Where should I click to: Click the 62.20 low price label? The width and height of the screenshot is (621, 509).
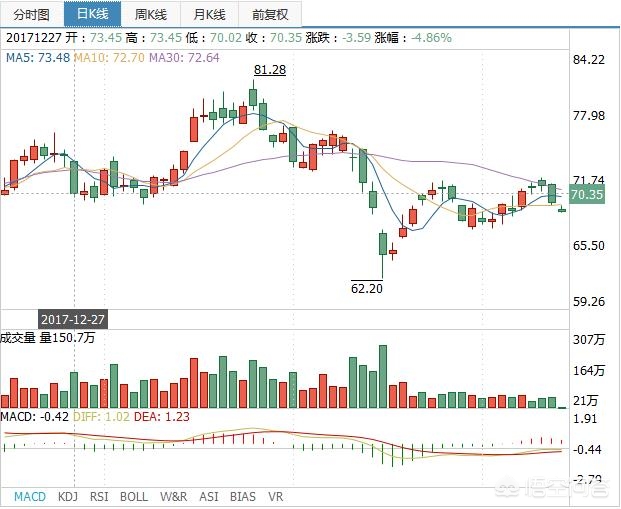pos(367,288)
